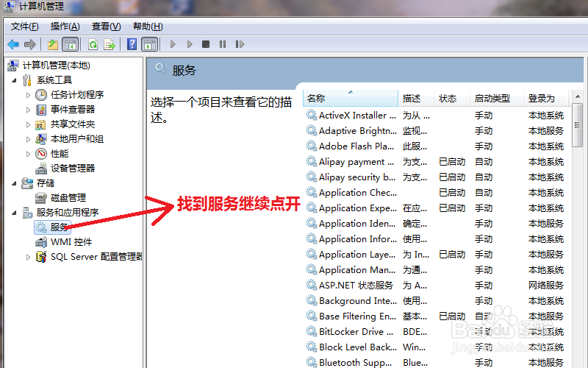This screenshot has width=588, height=368.
Task: Expand the 事件查看器 node
Action: (28, 110)
